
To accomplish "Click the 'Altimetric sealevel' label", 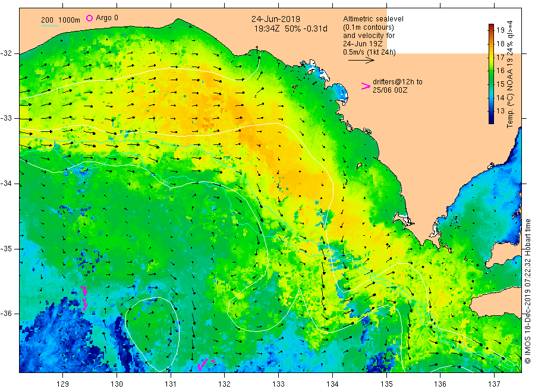I will coord(373,19).
